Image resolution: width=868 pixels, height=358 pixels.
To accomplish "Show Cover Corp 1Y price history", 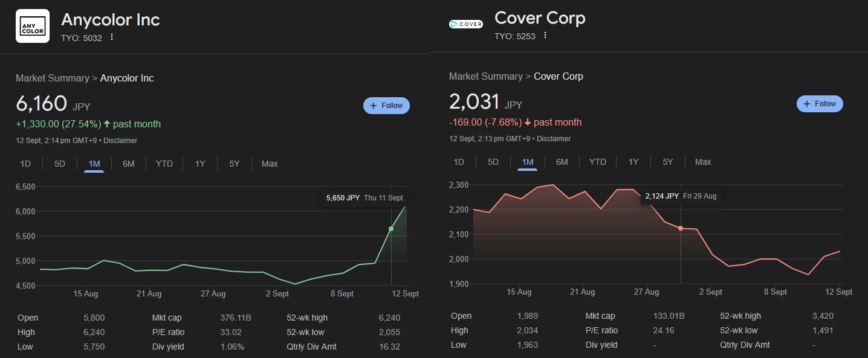I will click(633, 162).
